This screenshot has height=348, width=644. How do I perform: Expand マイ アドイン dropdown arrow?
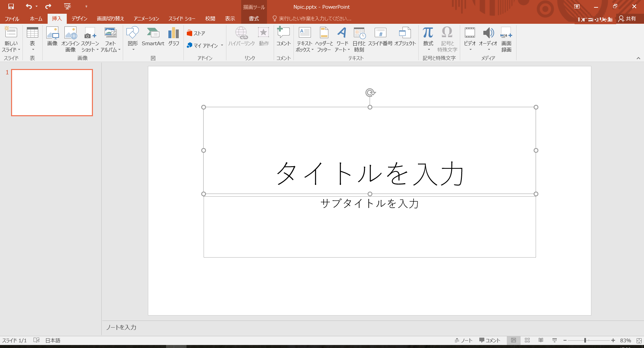222,45
